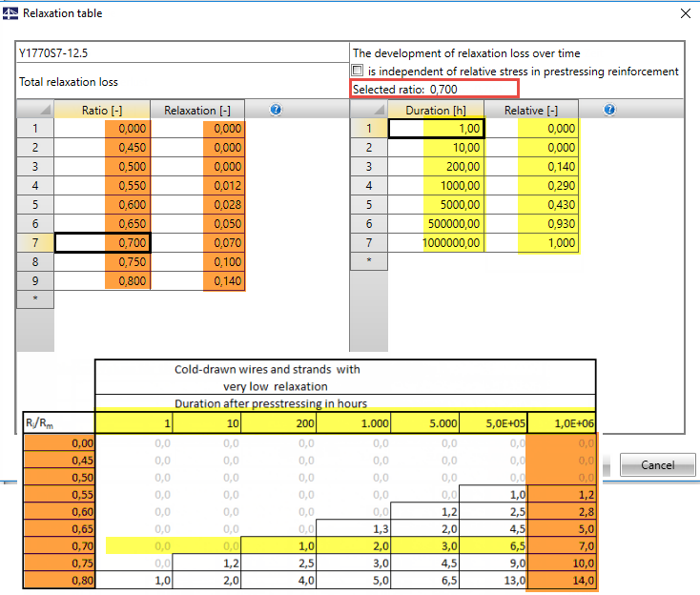700x595 pixels.
Task: Select Duration cell 1000,00
Action: coord(436,186)
